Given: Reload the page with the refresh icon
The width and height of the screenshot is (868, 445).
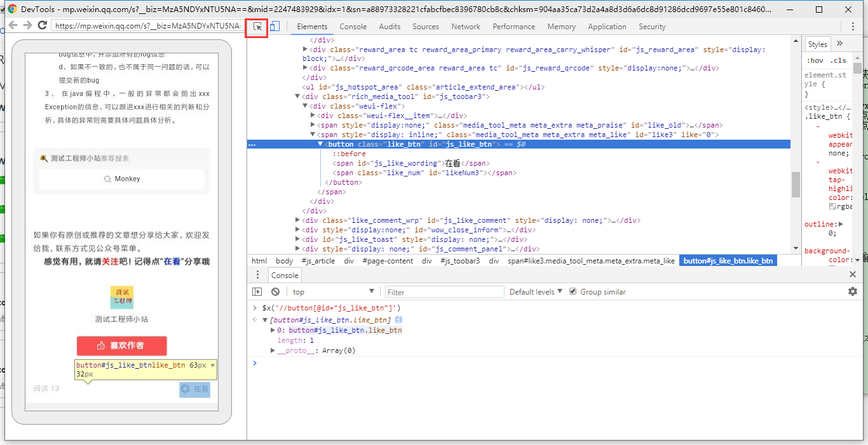Looking at the screenshot, I should tap(43, 25).
